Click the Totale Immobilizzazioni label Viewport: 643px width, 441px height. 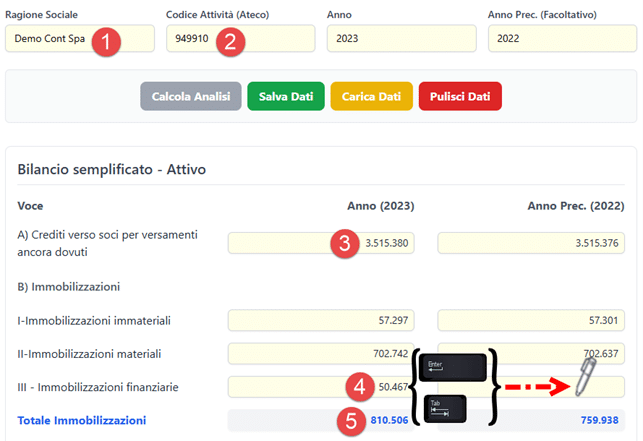[82, 420]
